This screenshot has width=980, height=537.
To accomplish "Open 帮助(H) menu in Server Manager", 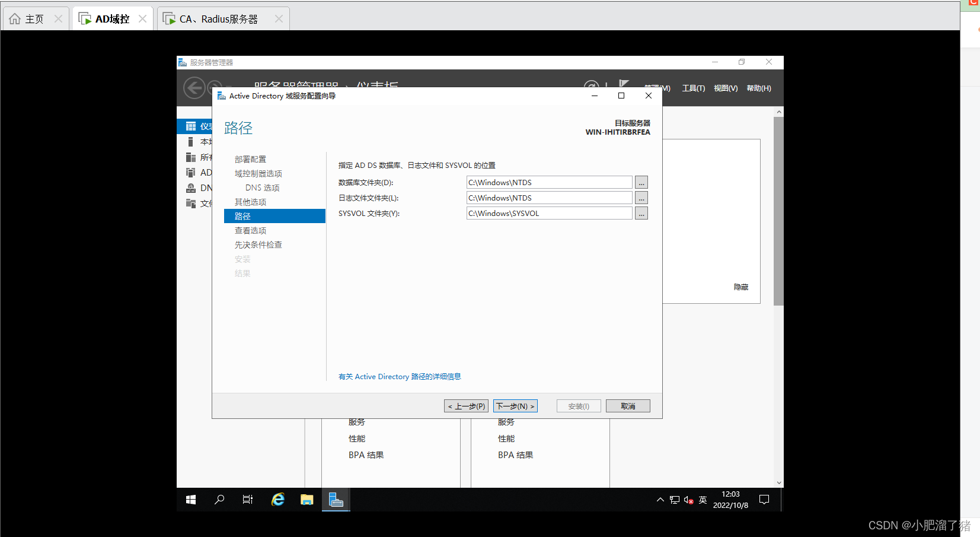I will (x=759, y=88).
